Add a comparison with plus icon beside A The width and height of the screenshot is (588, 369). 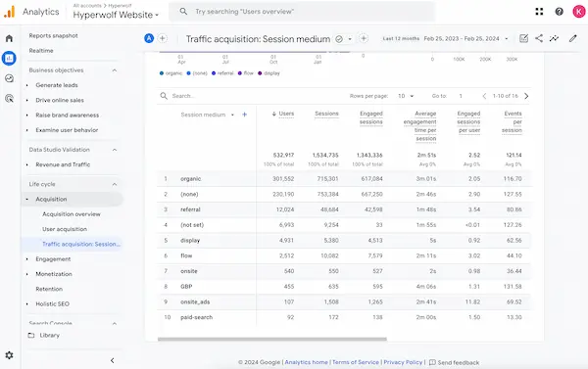click(x=163, y=38)
